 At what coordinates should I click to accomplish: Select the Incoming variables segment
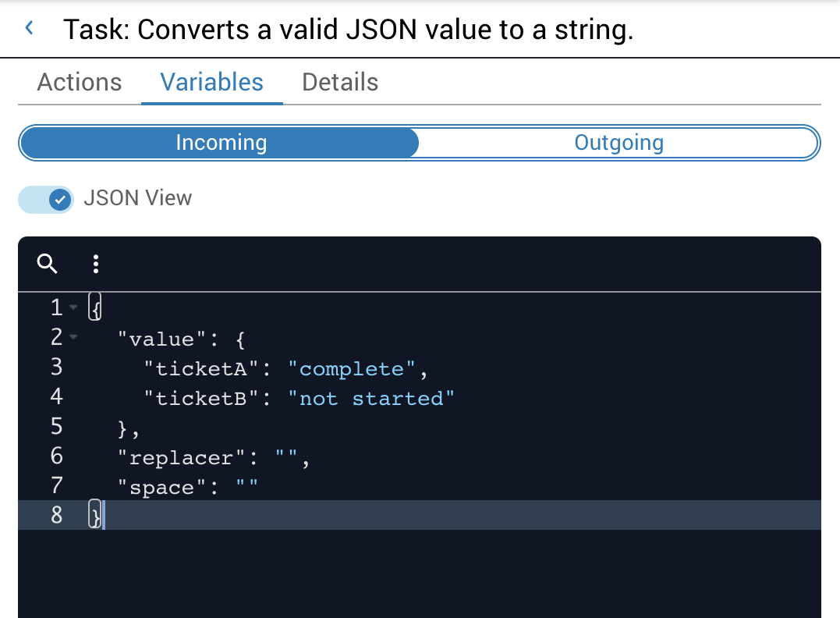point(221,143)
